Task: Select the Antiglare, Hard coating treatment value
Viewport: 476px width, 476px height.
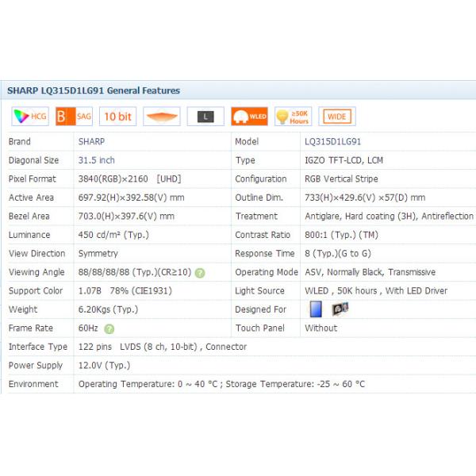Action: tap(390, 216)
